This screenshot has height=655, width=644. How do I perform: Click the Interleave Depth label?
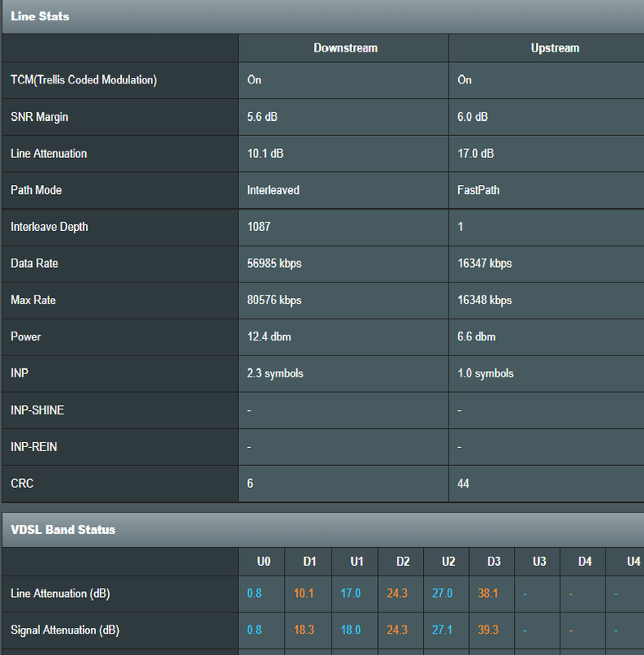[x=49, y=227]
